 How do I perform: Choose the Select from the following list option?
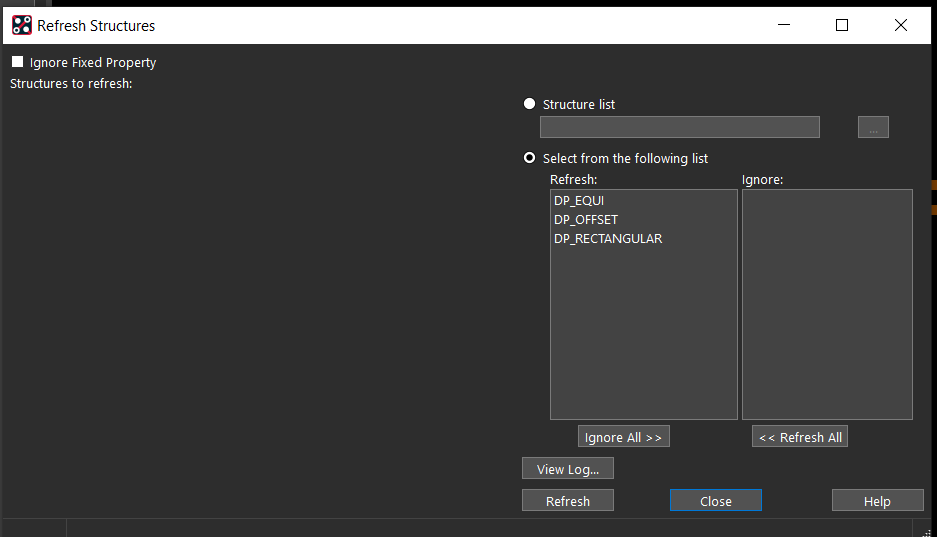tap(530, 158)
